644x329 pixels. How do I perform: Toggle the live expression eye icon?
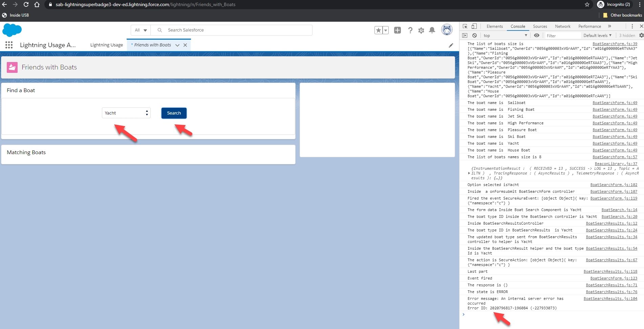coord(537,35)
